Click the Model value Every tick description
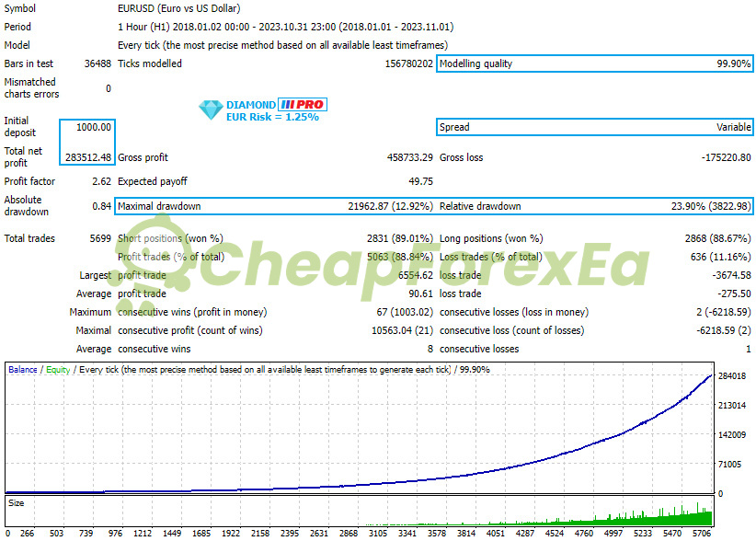Viewport: 756px width, 541px height. pos(282,45)
